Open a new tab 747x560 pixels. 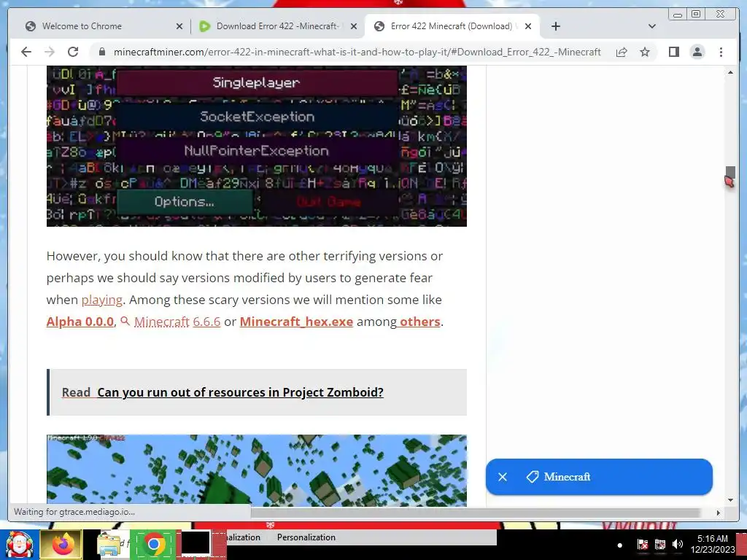555,26
